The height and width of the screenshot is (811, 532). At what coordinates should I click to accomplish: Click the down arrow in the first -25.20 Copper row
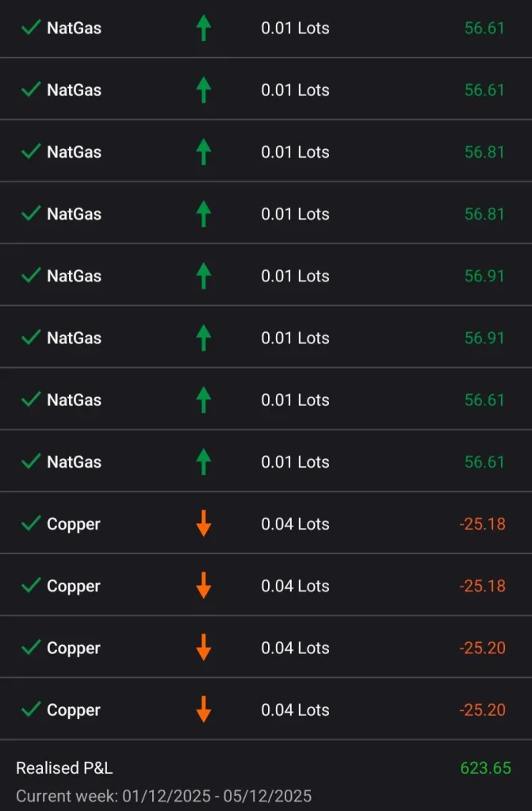[x=204, y=648]
